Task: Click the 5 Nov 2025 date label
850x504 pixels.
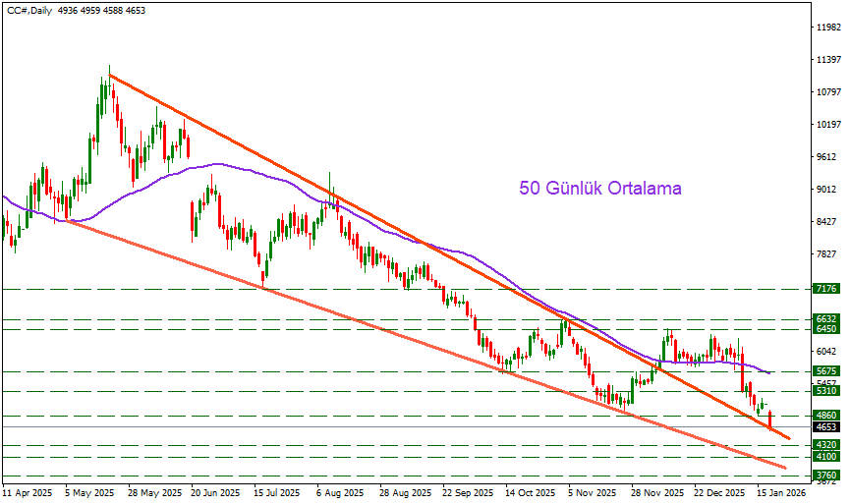Action: (x=594, y=494)
